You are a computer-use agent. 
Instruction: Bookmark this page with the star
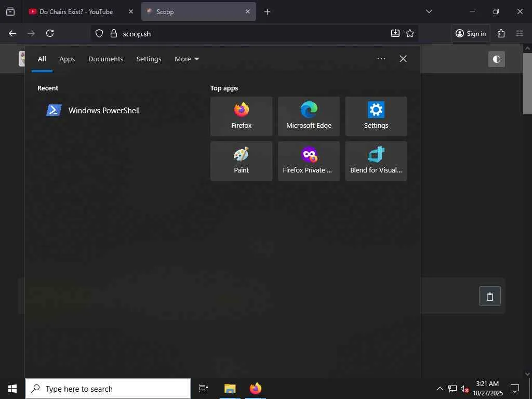(410, 33)
